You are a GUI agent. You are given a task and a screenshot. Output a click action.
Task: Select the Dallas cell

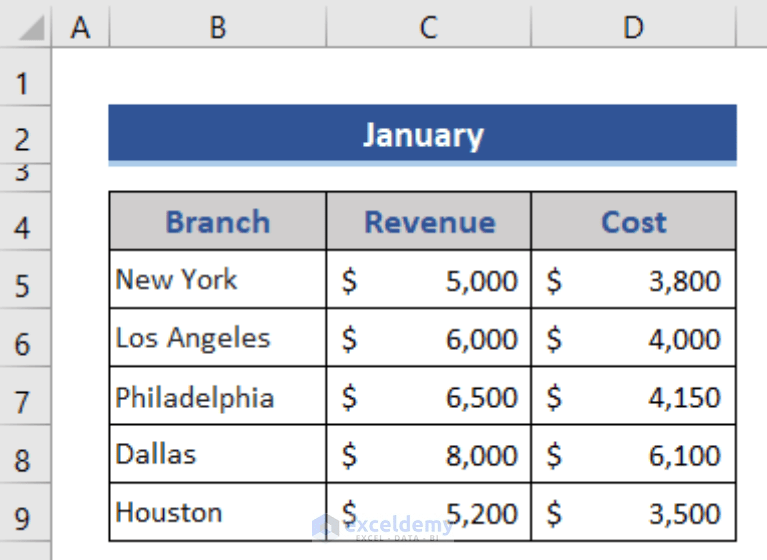pyautogui.click(x=218, y=454)
